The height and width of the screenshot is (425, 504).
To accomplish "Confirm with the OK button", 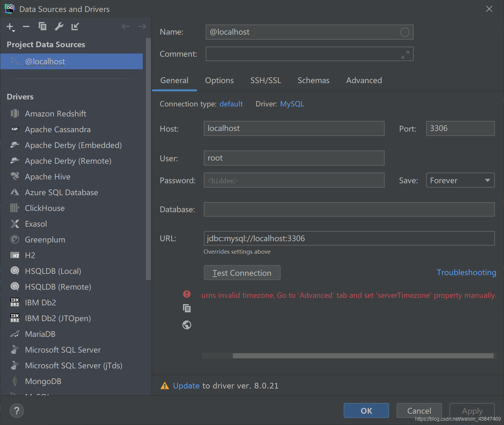I will [x=366, y=411].
